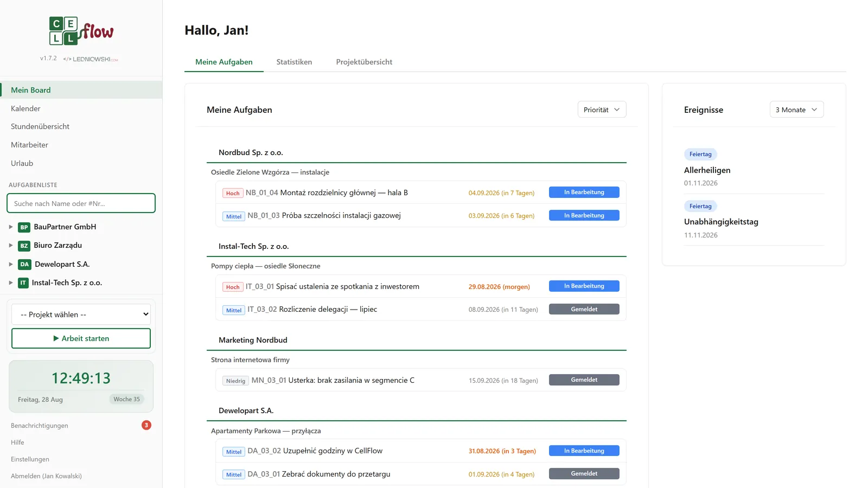
Task: Click the BZ badge icon for Biuro Zarządu
Action: coord(24,246)
